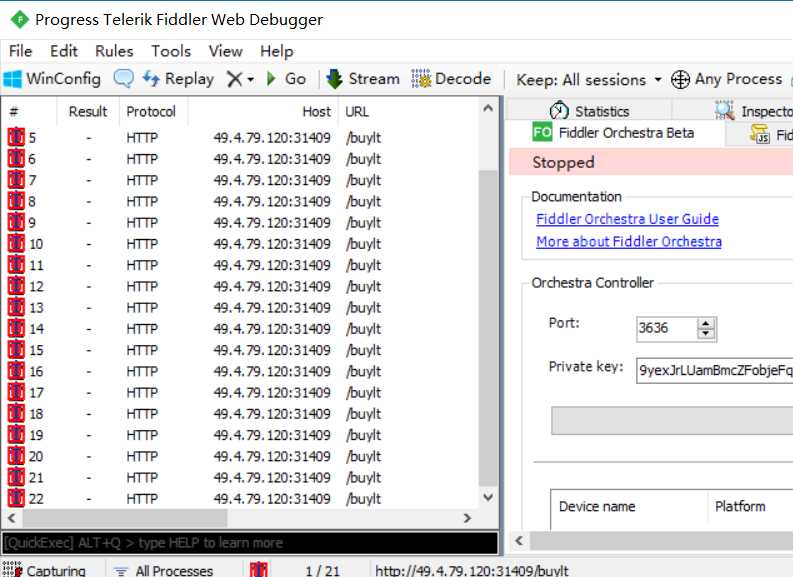Click session list vertical scrollbar thumb
The image size is (793, 577).
pyautogui.click(x=488, y=329)
